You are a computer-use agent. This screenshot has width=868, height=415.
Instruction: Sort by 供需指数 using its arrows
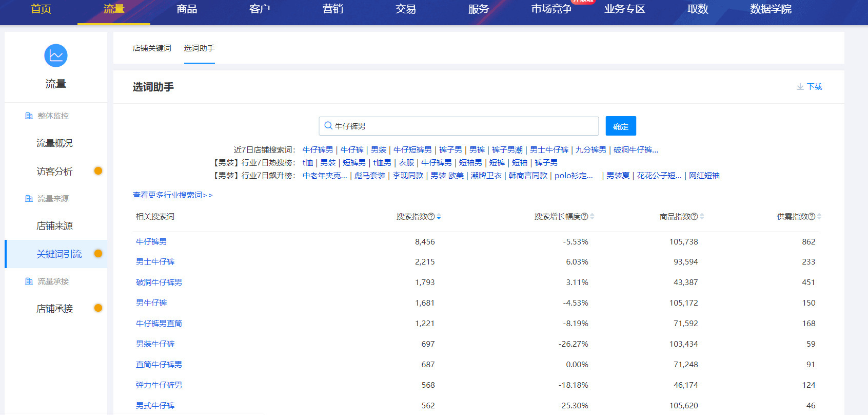[819, 217]
